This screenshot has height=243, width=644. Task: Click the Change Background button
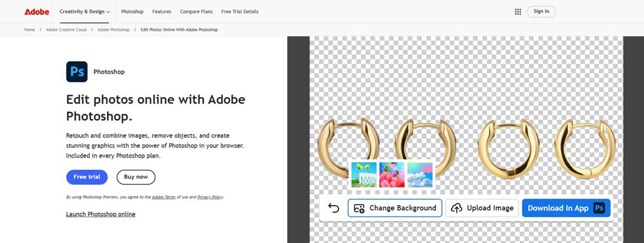click(395, 208)
